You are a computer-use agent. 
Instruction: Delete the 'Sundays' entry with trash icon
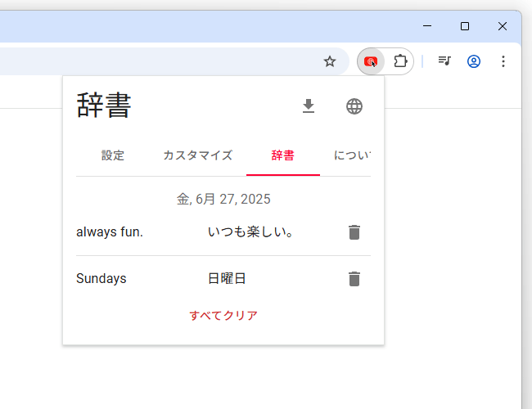point(354,279)
